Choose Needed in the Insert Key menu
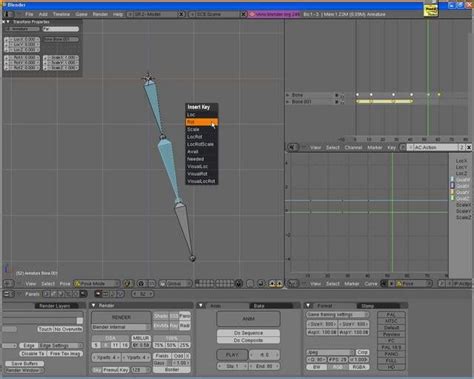Image resolution: width=474 pixels, height=379 pixels. 201,159
